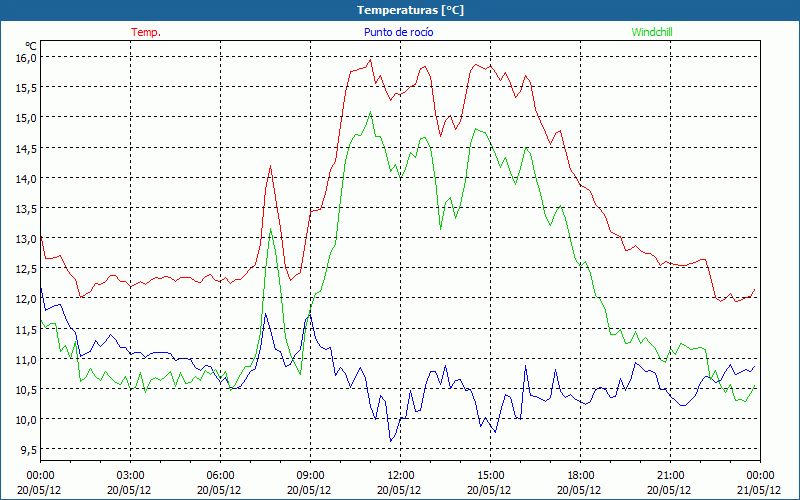800x500 pixels.
Task: Click the '15,5' y-axis value
Action: point(26,88)
